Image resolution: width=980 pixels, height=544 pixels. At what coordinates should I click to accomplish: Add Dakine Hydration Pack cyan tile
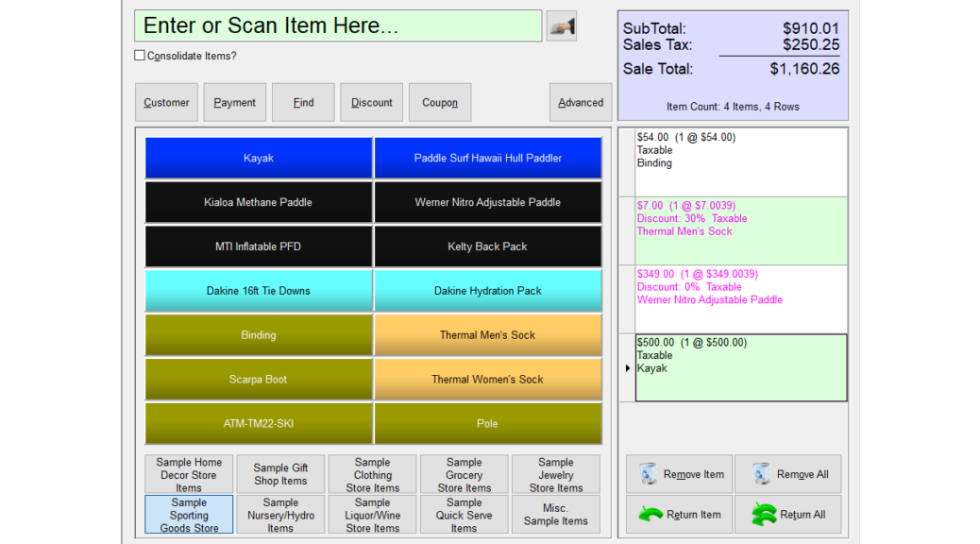[487, 291]
